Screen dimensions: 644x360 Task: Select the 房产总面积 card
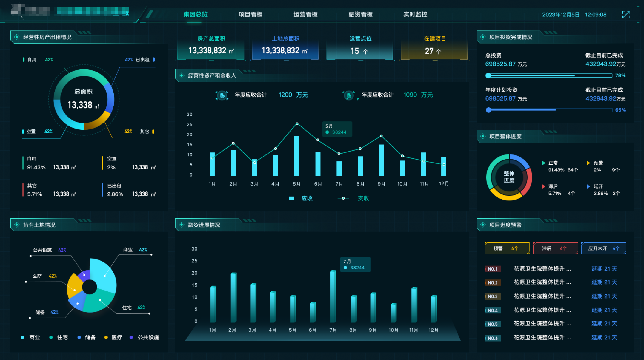point(211,48)
